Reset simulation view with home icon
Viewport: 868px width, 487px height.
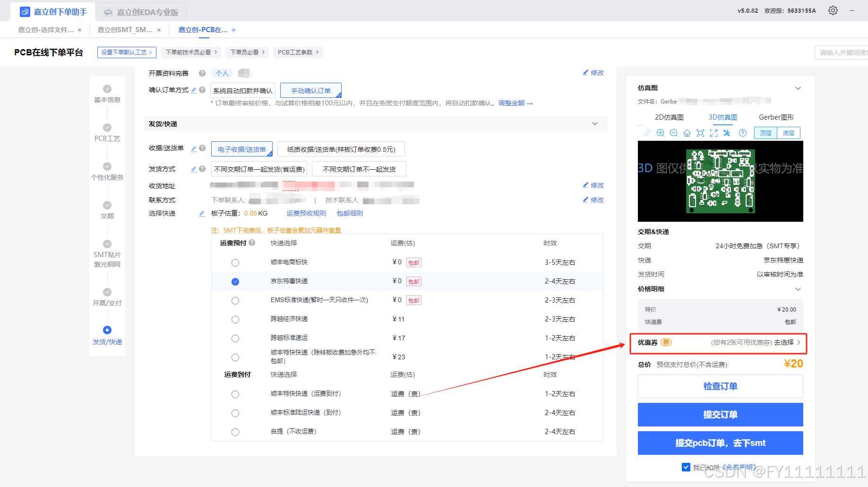click(687, 133)
